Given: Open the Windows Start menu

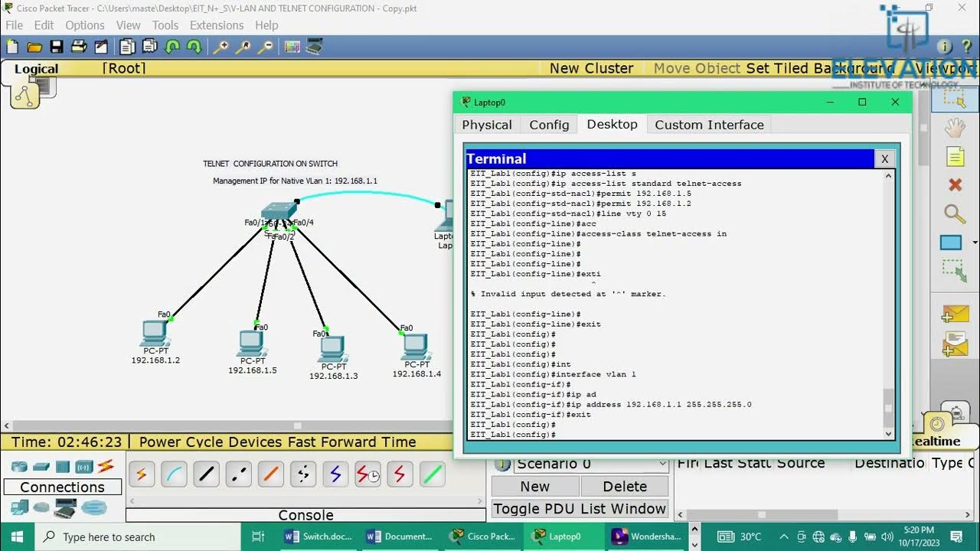Looking at the screenshot, I should (17, 536).
